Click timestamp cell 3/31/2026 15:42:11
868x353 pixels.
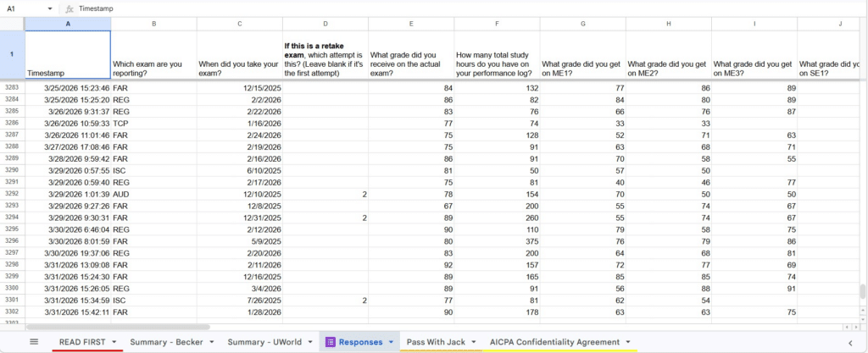[x=68, y=312]
